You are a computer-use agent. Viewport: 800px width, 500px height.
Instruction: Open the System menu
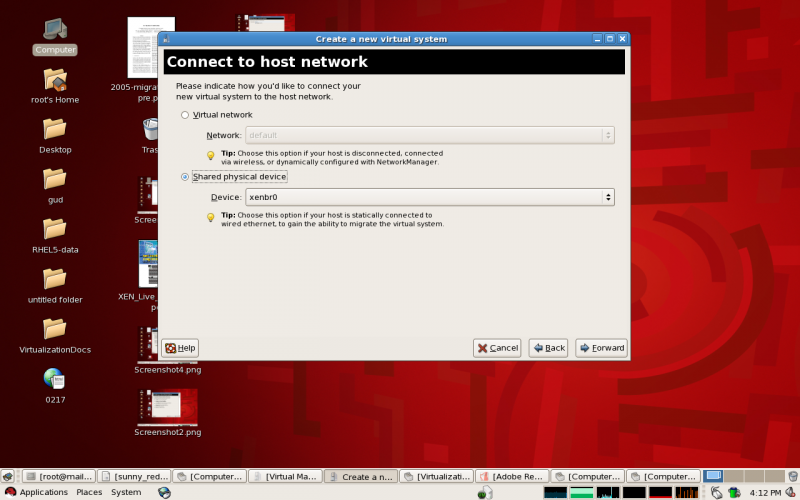point(126,492)
